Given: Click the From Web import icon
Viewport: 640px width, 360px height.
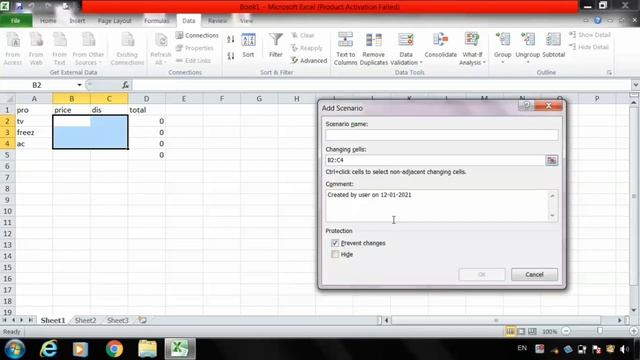Looking at the screenshot, I should tap(36, 49).
